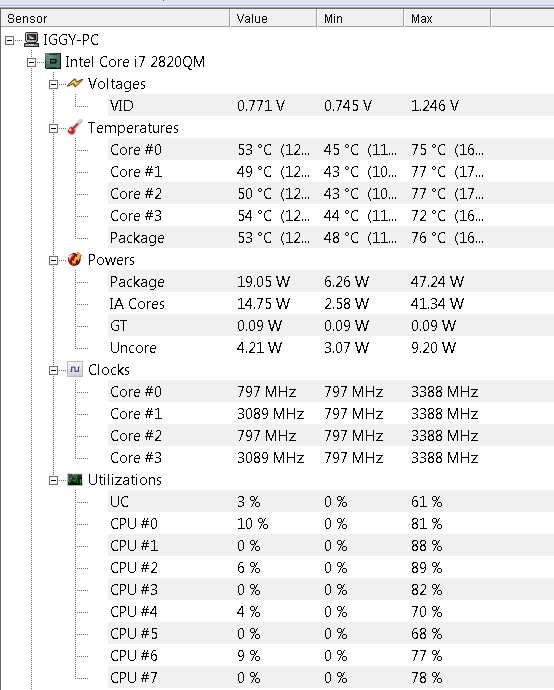This screenshot has height=690, width=554.
Task: Collapse the Utilizations group
Action: pyautogui.click(x=53, y=481)
